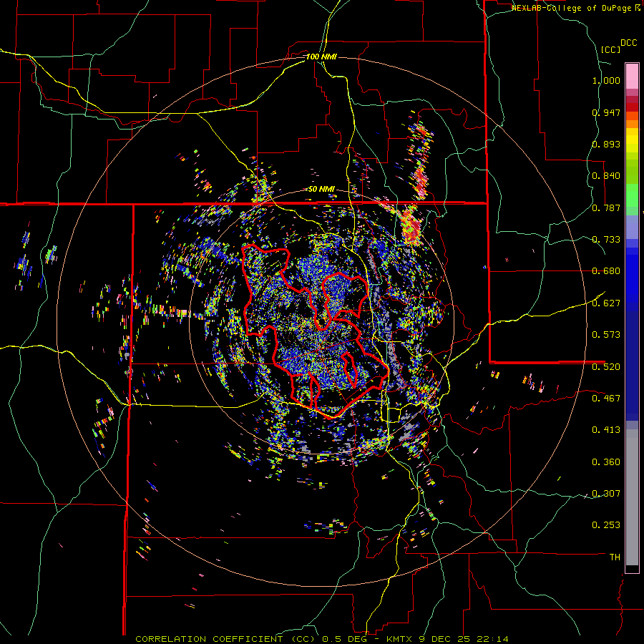Click the pink segment of the color bar

pyautogui.click(x=632, y=77)
